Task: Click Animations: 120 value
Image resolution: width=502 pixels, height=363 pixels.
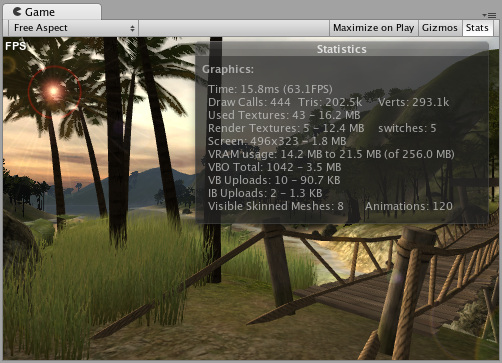Action: (409, 206)
